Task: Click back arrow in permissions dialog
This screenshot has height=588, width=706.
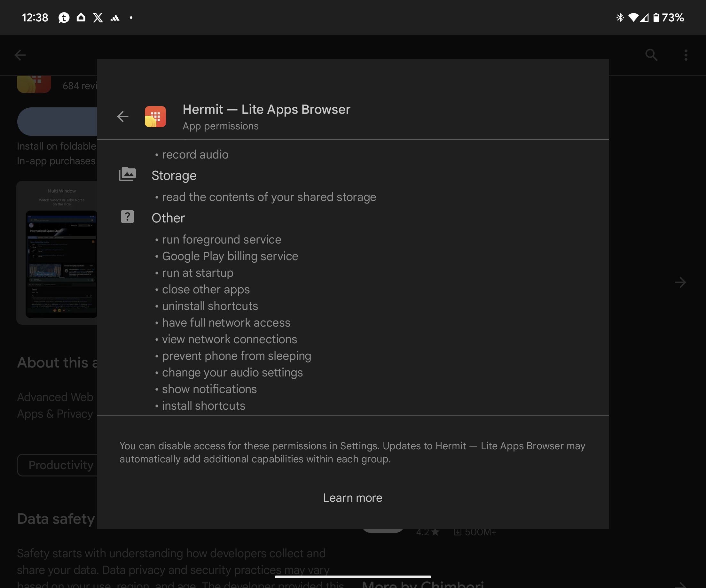Action: 123,117
